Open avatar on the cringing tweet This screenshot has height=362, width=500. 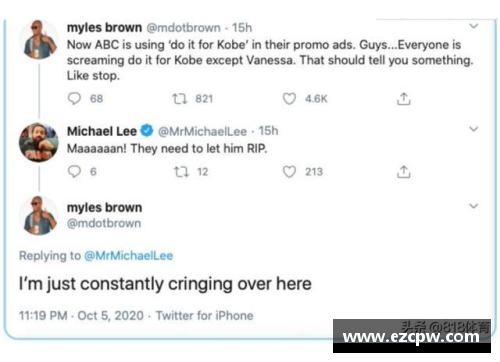click(39, 216)
